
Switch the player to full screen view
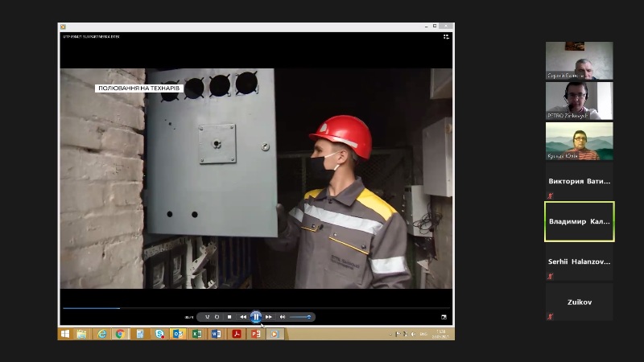click(x=444, y=317)
